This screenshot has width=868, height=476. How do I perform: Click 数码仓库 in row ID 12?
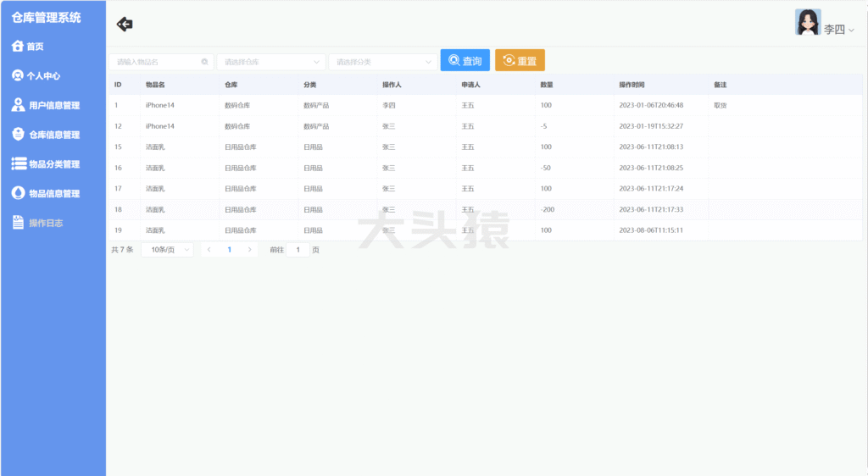237,126
